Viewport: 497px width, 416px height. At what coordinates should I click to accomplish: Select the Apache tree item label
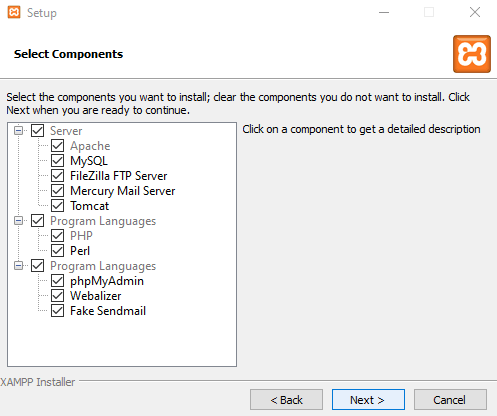point(90,146)
